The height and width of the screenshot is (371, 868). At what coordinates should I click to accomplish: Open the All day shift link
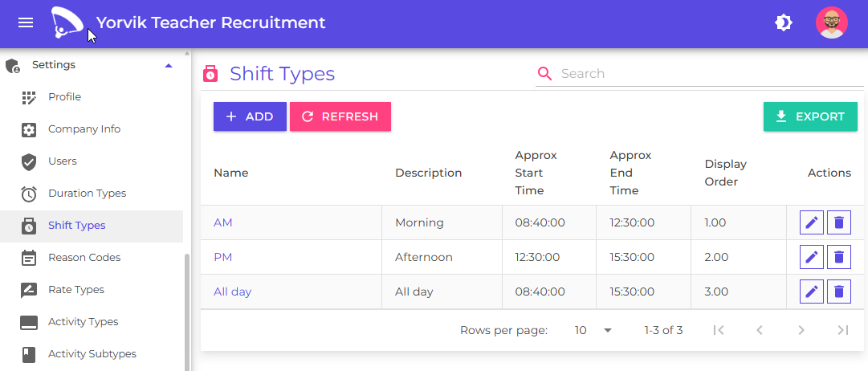[233, 291]
